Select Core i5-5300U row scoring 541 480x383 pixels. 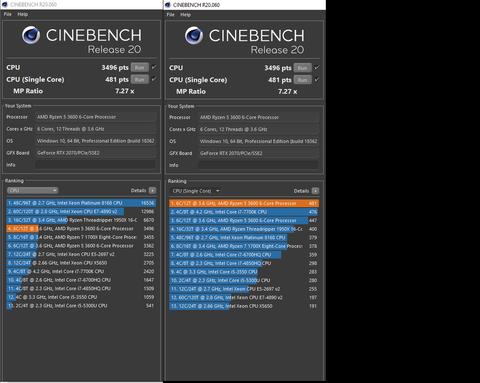point(81,305)
